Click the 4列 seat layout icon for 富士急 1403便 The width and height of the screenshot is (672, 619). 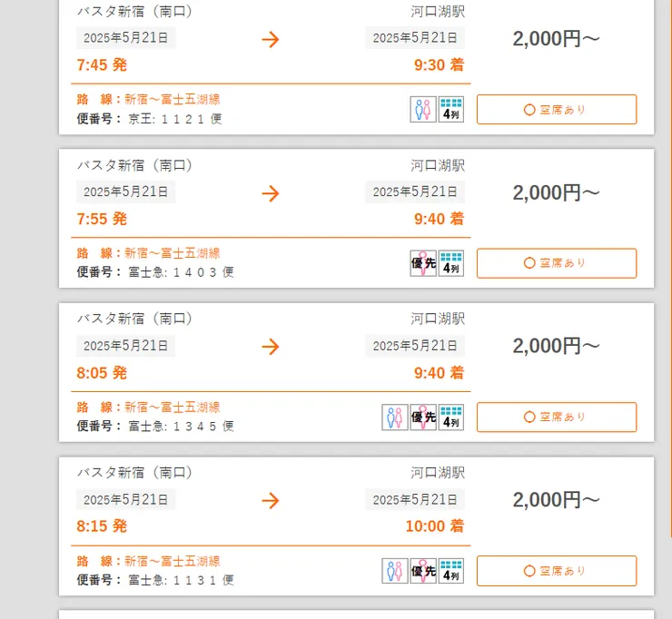pyautogui.click(x=451, y=263)
